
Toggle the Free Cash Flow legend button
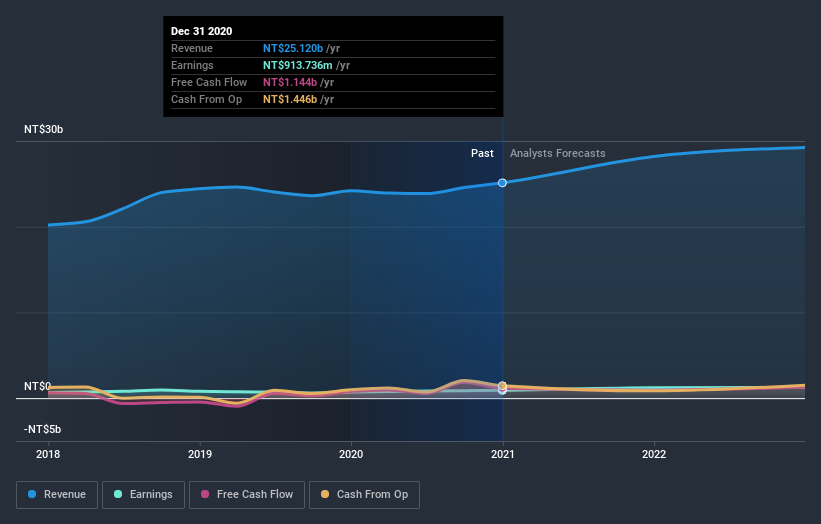(x=247, y=495)
